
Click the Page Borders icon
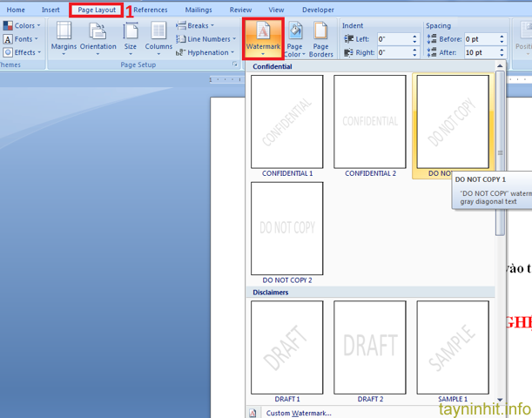pos(321,39)
